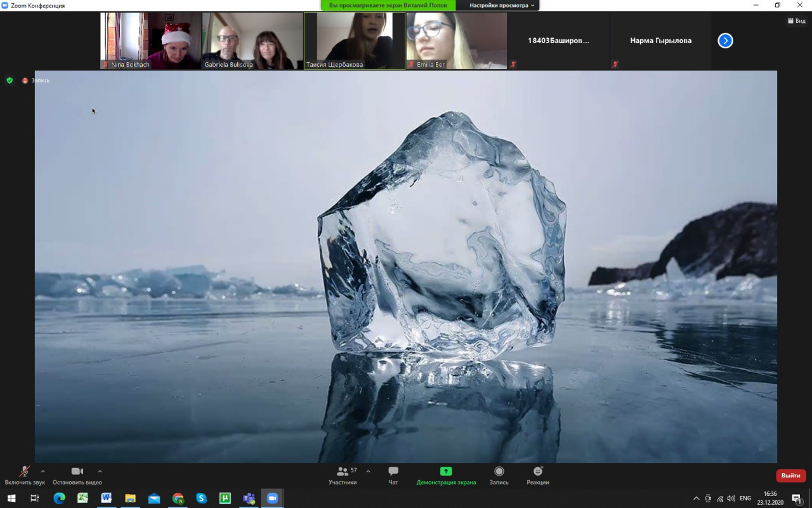Open Настройки просмотра dropdown

[502, 5]
